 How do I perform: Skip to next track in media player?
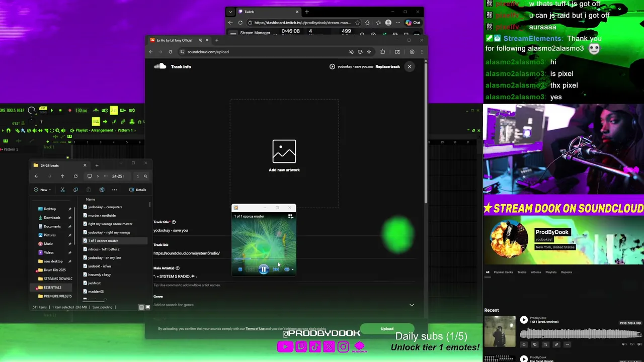point(276,269)
